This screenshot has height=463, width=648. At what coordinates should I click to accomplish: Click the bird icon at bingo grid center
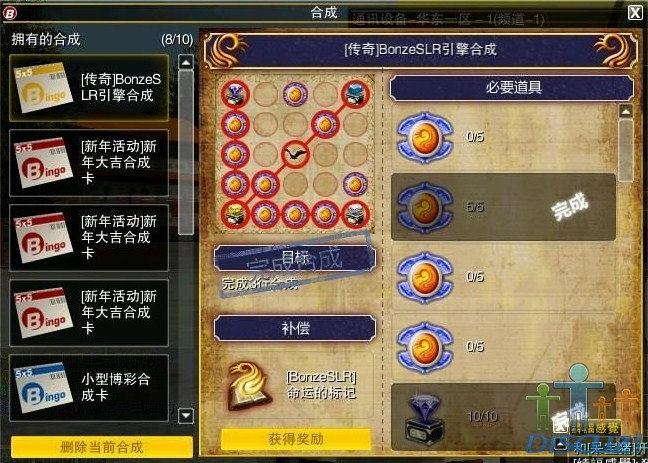[295, 155]
